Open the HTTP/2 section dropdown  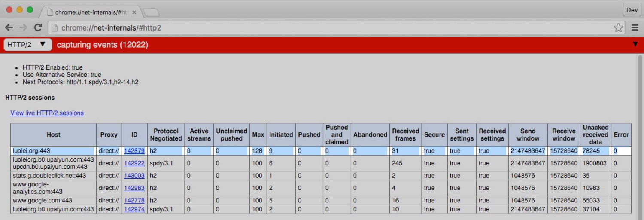click(x=27, y=45)
